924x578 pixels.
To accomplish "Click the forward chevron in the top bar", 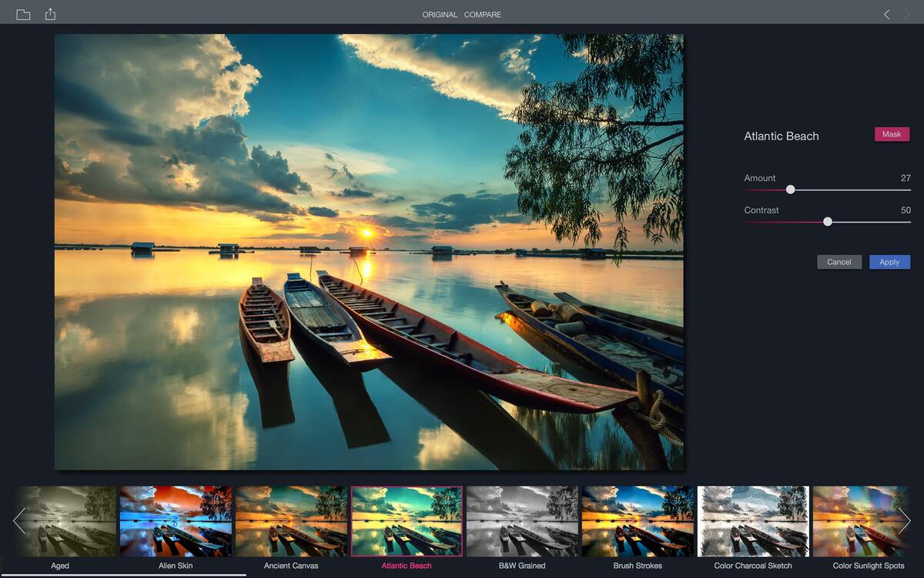I will [x=906, y=13].
